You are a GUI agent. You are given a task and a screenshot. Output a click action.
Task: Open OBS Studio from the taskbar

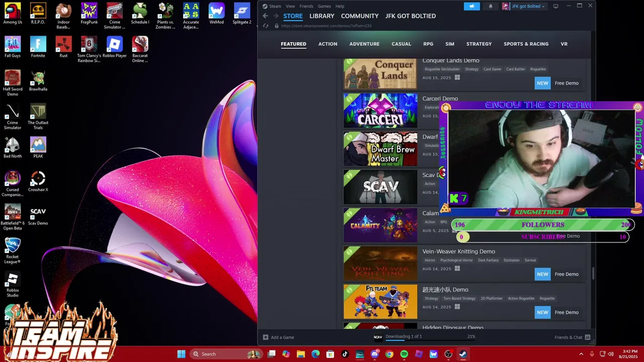[x=448, y=354]
